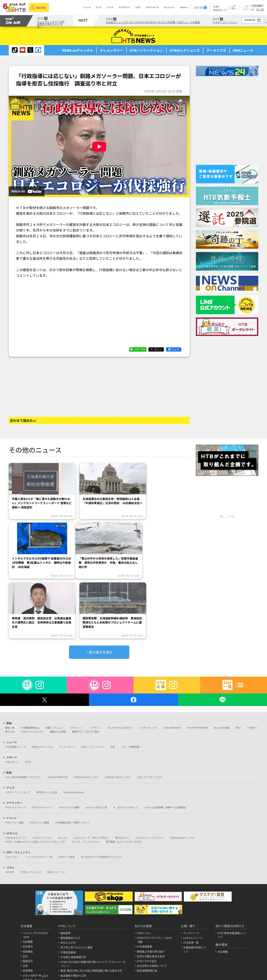This screenshot has width=267, height=980.
Task: Open the 沈没の波紋 banner
Action: pyautogui.click(x=227, y=261)
